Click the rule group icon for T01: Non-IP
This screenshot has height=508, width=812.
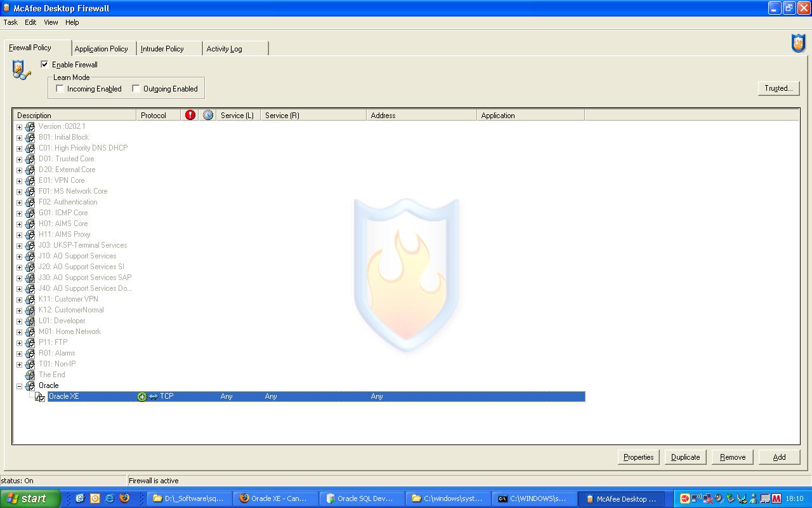pos(30,364)
